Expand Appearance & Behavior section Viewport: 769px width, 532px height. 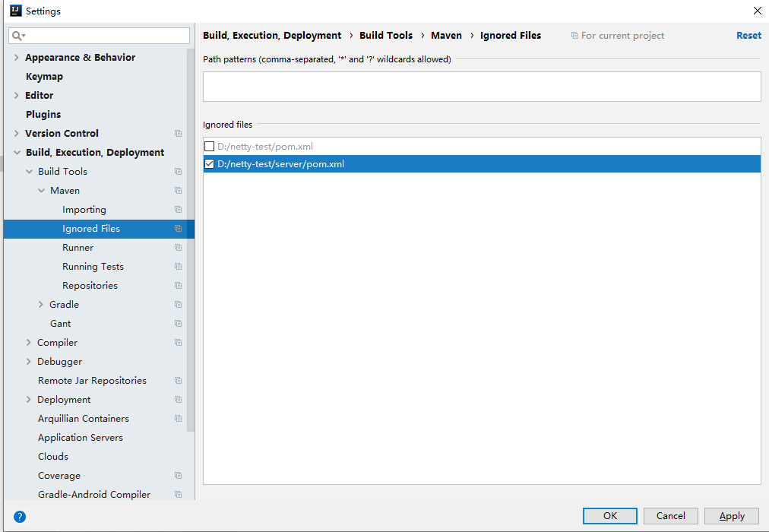coord(16,57)
